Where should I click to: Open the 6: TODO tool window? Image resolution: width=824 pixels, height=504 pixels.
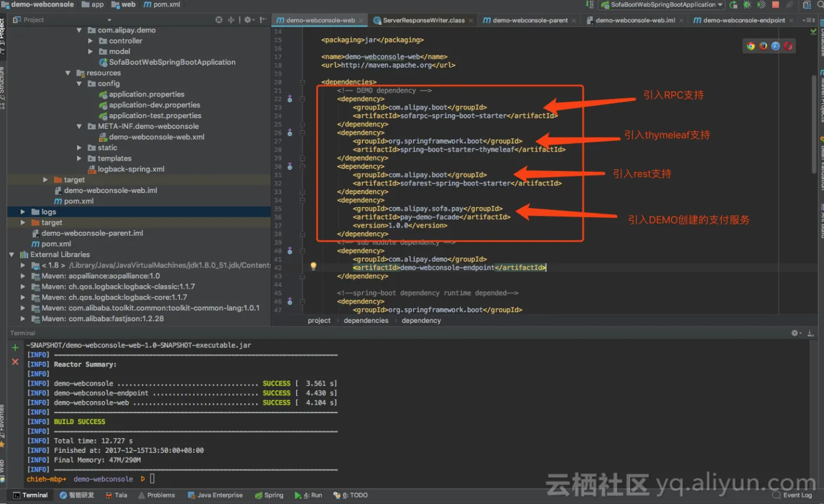pyautogui.click(x=351, y=495)
